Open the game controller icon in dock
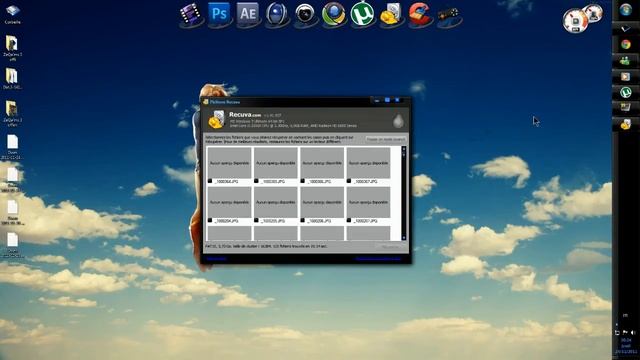This screenshot has height=360, width=640. pos(449,16)
